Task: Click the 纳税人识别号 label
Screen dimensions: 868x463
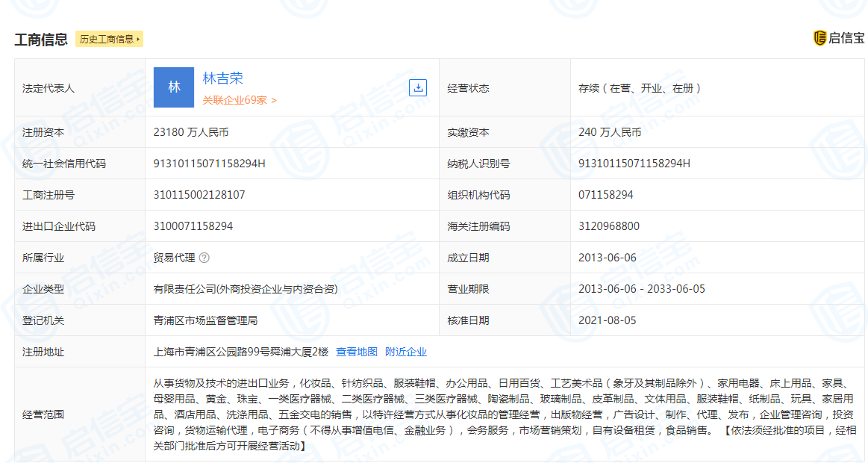Action: point(479,164)
